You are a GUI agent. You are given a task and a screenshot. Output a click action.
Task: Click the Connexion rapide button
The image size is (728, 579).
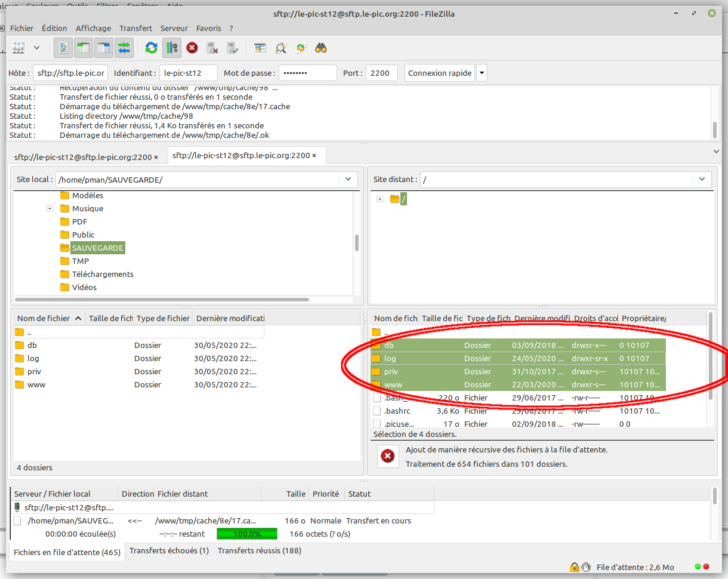[440, 73]
